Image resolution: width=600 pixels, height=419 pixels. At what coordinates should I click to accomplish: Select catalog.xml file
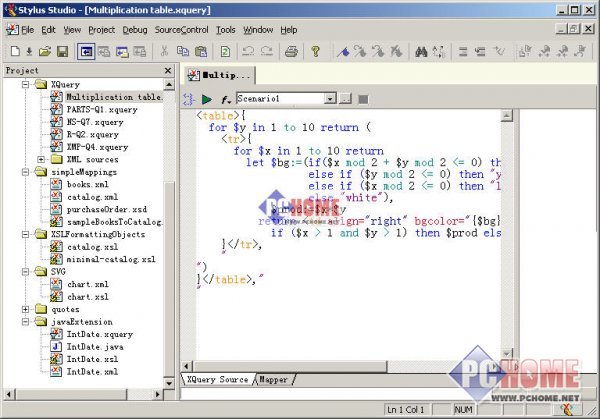[92, 197]
